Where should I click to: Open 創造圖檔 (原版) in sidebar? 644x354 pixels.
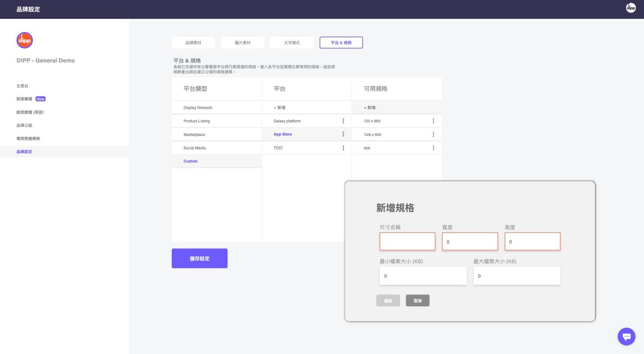(x=30, y=112)
